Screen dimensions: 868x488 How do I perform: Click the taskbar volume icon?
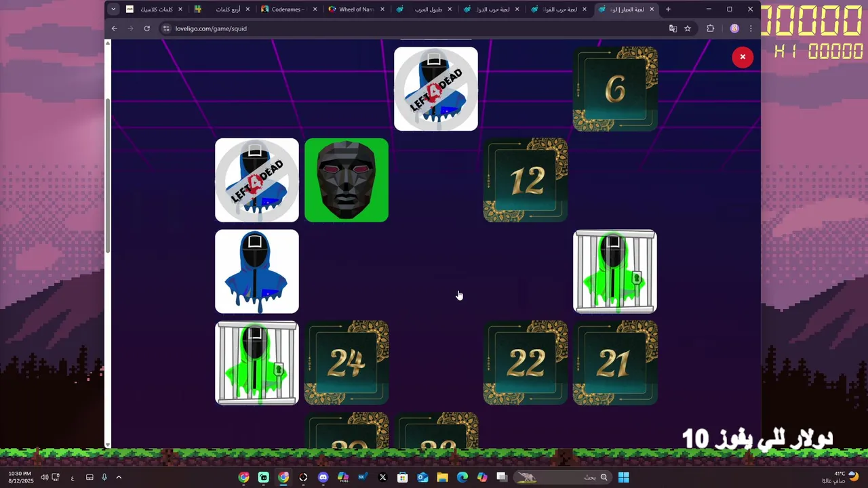tap(44, 477)
